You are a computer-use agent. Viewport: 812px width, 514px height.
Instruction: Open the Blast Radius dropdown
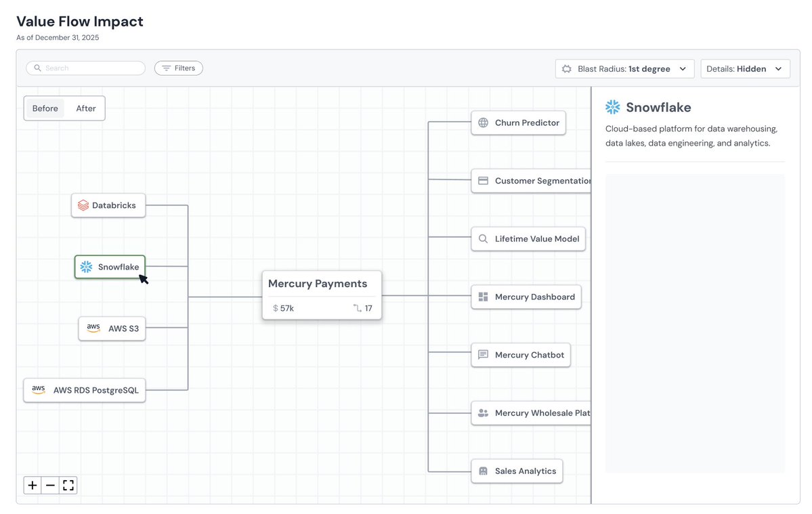pyautogui.click(x=624, y=69)
